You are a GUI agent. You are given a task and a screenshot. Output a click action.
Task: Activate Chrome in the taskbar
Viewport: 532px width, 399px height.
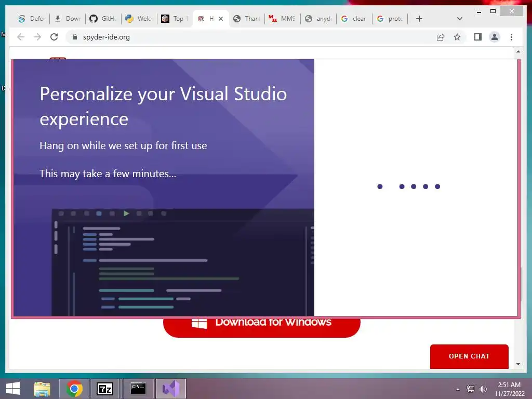point(74,389)
